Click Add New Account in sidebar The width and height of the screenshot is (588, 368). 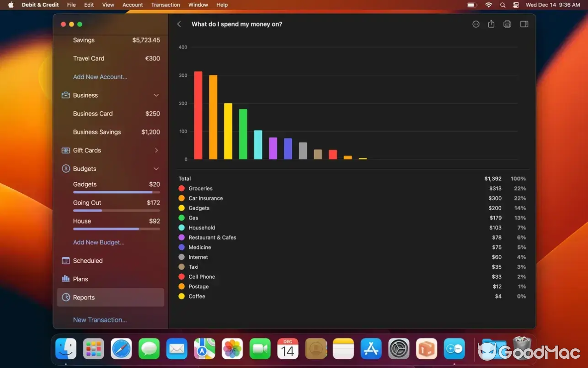tap(100, 77)
